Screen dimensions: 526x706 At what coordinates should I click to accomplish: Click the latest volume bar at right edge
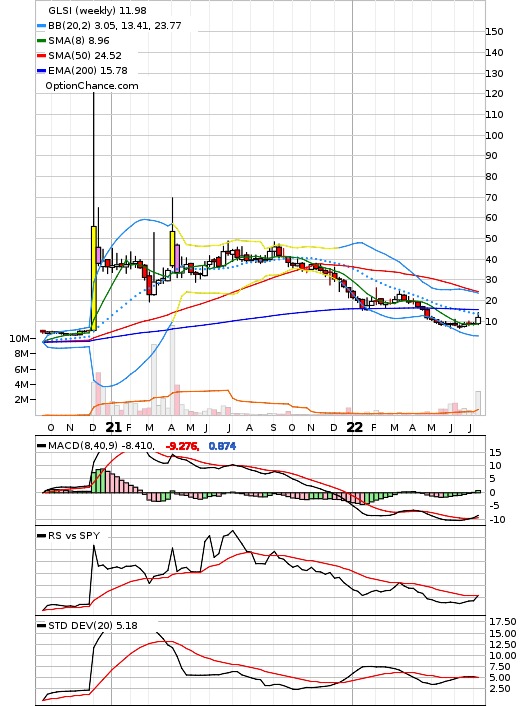coord(478,403)
